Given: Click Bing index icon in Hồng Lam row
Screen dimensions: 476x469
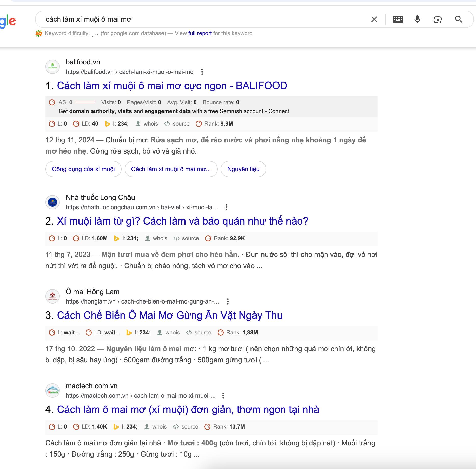Looking at the screenshot, I should coord(129,333).
